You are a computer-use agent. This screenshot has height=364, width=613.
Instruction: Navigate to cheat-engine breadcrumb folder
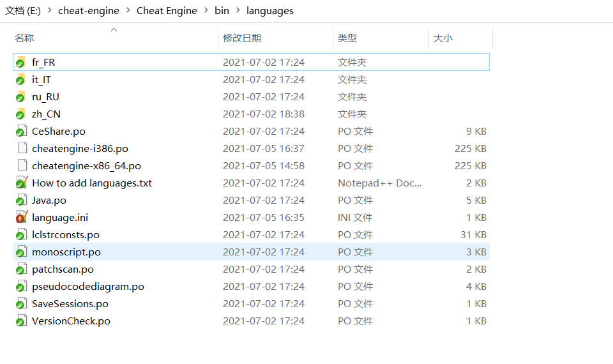pyautogui.click(x=89, y=11)
